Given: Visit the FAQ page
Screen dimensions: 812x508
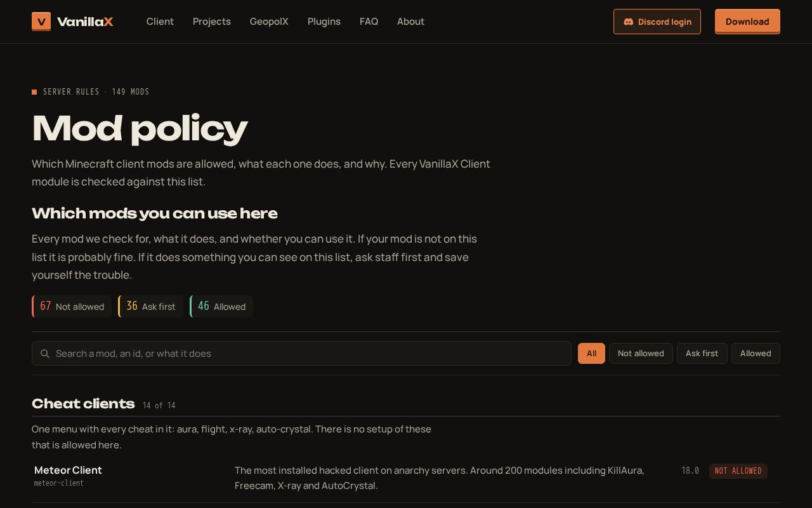Looking at the screenshot, I should pyautogui.click(x=369, y=22).
